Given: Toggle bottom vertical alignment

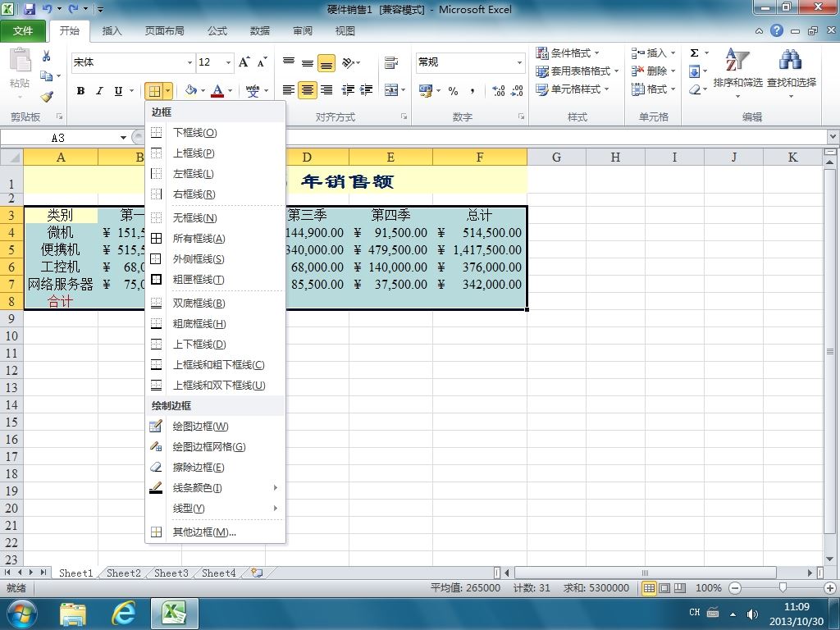Looking at the screenshot, I should point(326,63).
